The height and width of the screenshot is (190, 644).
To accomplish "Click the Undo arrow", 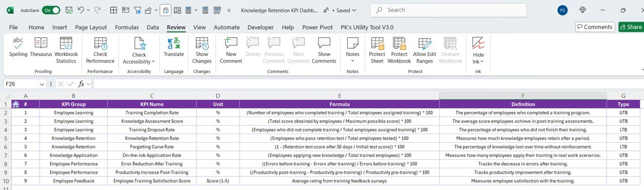I will (x=81, y=10).
